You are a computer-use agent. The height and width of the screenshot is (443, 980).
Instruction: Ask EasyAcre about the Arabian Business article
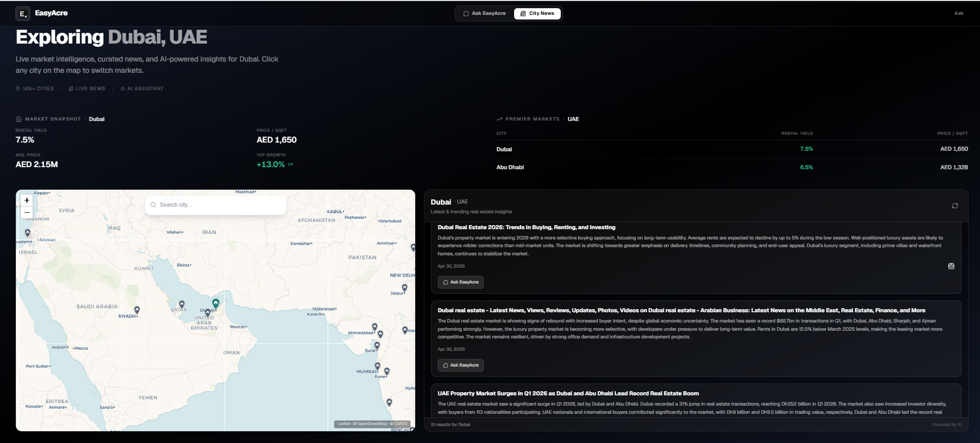click(461, 365)
